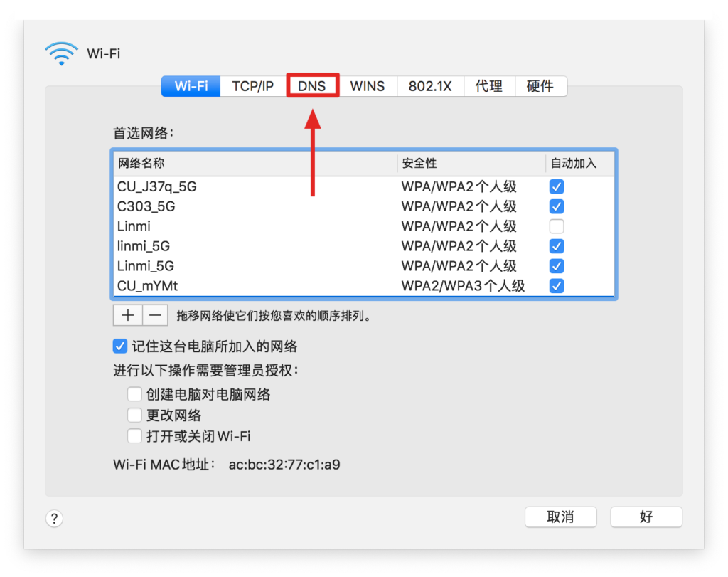
Task: Open the 硬件 tab
Action: [540, 86]
